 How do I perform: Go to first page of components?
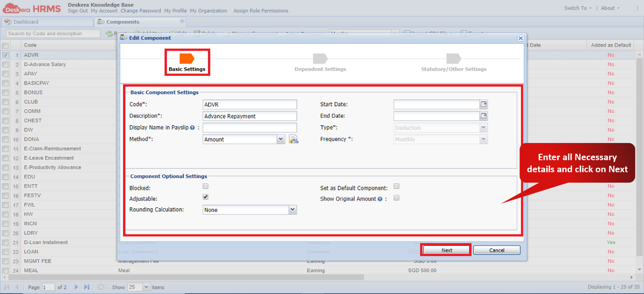click(x=7, y=287)
